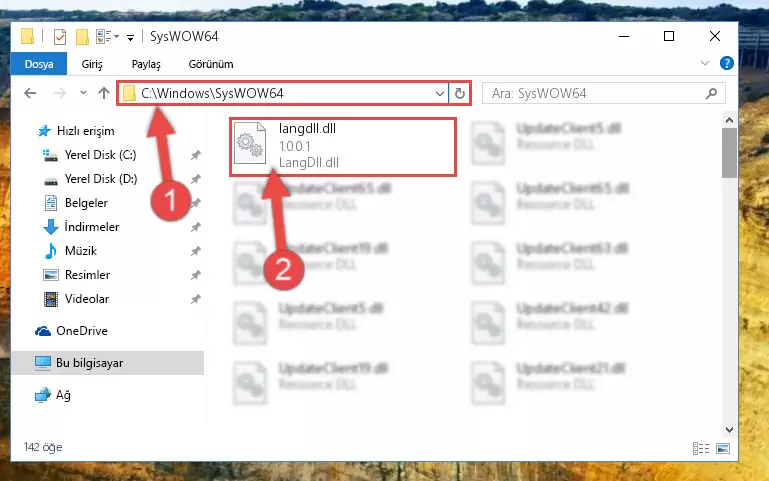The height and width of the screenshot is (481, 769).
Task: Open Yerel Disk (C:) shortcut
Action: coord(101,155)
